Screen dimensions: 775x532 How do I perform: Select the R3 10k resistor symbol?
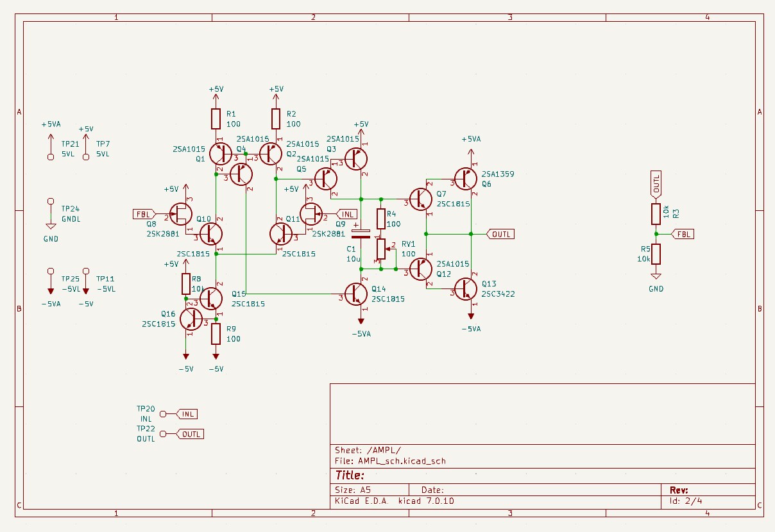(x=656, y=213)
